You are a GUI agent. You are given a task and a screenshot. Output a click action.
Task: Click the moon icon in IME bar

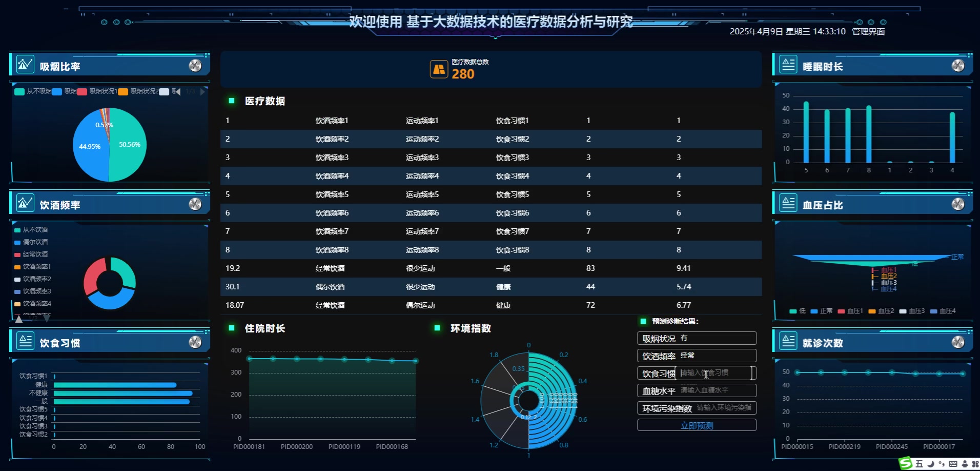pos(930,464)
